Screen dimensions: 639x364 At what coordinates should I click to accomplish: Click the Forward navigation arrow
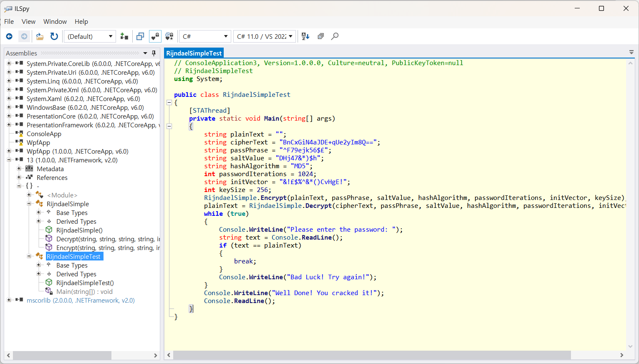coord(24,36)
